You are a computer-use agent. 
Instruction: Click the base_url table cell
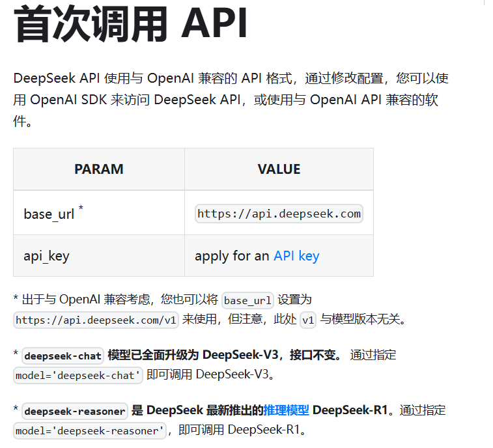(99, 212)
